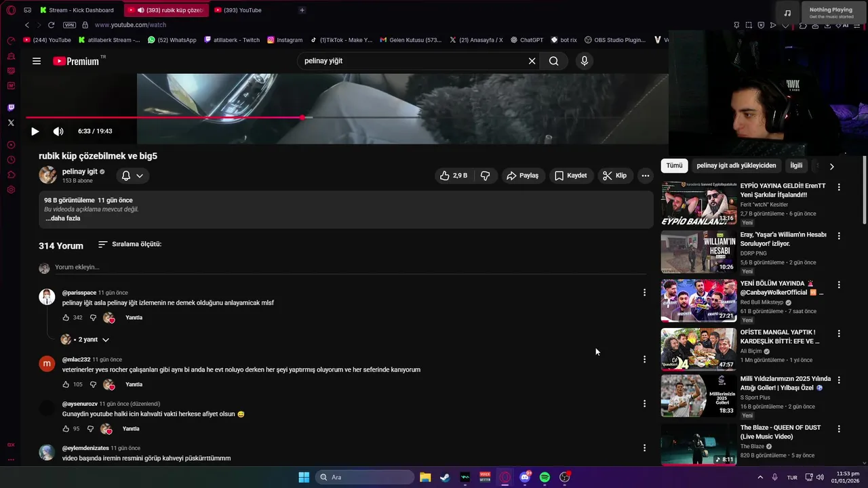Screen dimensions: 868x488
Task: Play the paused YouTube video
Action: pos(35,131)
